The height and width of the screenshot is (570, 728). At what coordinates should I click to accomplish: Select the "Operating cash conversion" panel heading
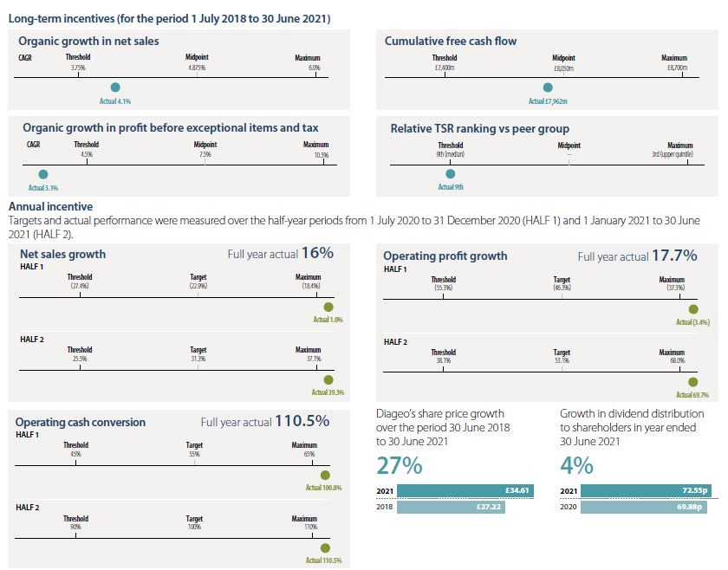tap(81, 423)
